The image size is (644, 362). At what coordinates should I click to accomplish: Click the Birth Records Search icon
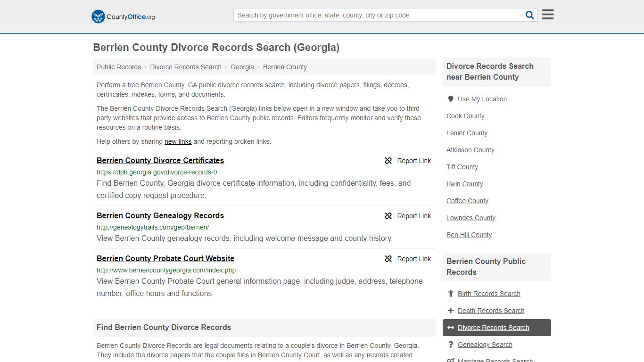pos(451,294)
